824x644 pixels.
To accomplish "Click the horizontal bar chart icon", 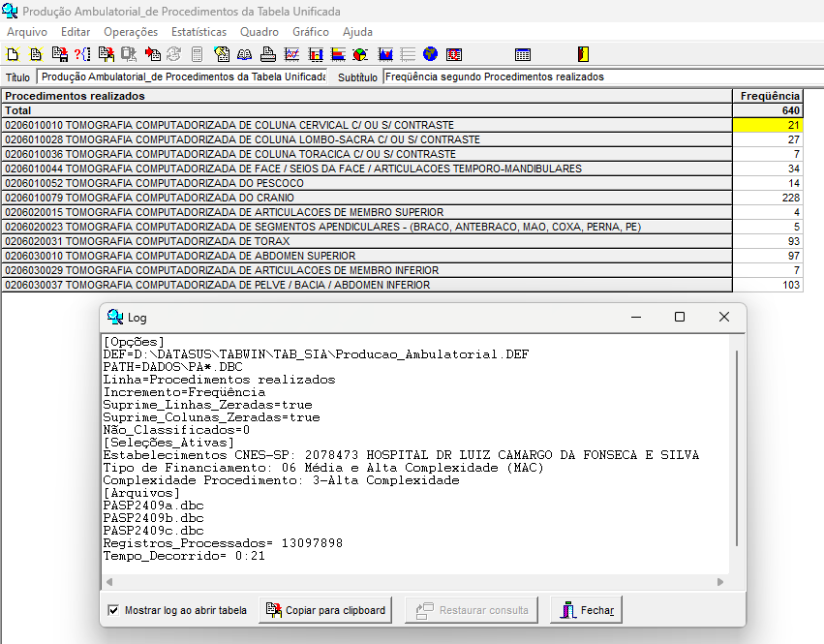I will (x=338, y=54).
